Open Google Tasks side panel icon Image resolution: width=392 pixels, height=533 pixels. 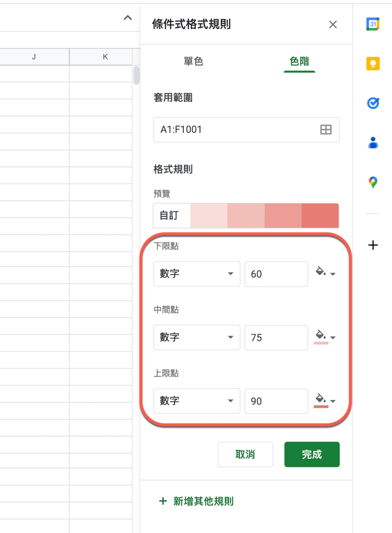(373, 103)
